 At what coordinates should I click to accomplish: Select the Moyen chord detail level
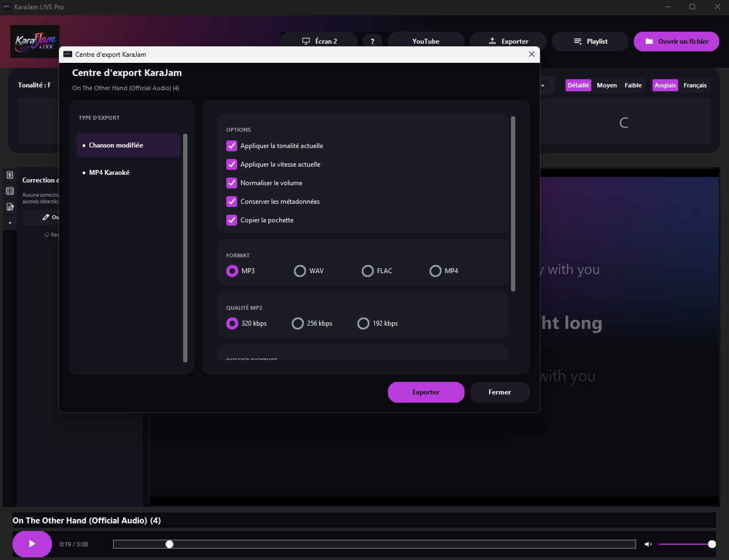607,85
